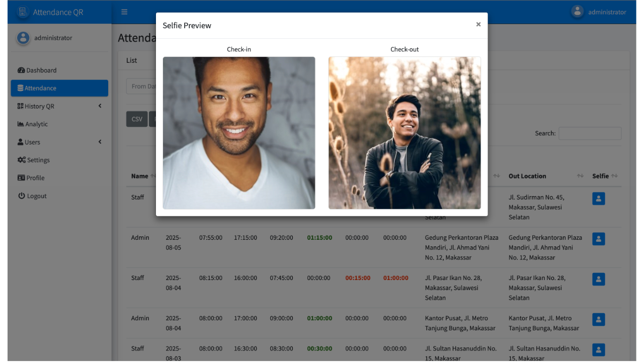Viewport: 644px width, 362px height.
Task: Open Settings from the sidebar
Action: pyautogui.click(x=59, y=160)
